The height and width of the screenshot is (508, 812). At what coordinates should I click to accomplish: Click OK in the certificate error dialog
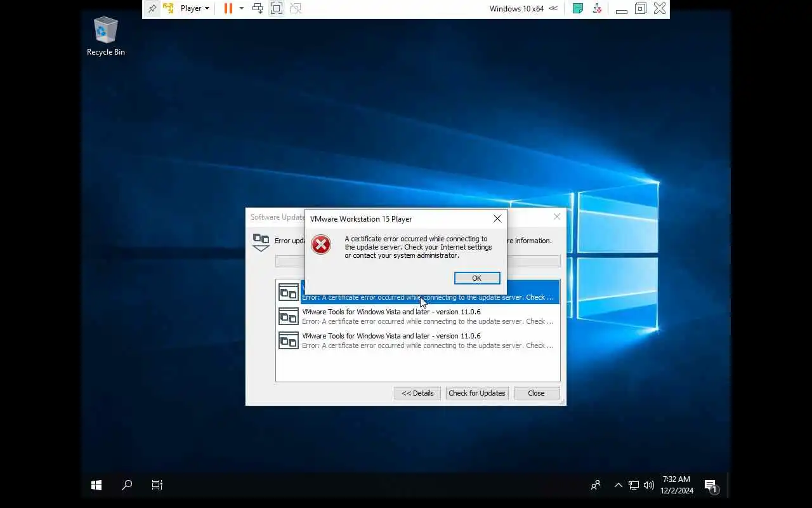click(477, 278)
